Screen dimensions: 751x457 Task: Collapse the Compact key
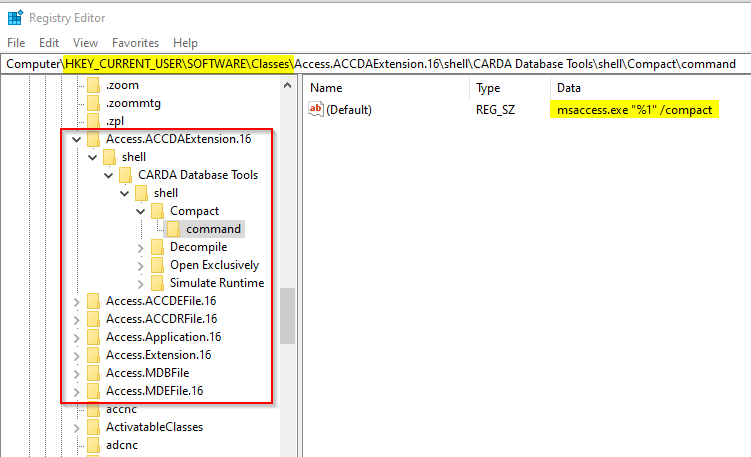(x=141, y=211)
